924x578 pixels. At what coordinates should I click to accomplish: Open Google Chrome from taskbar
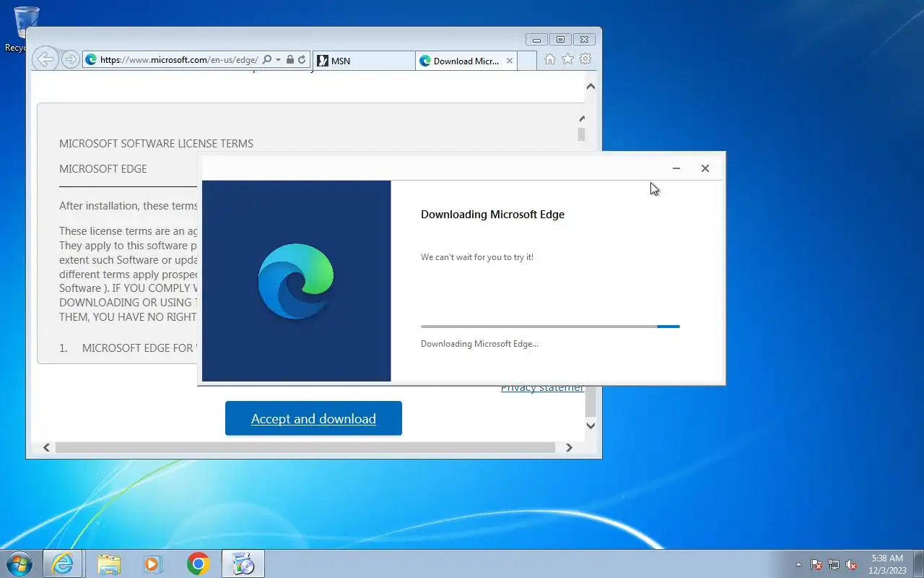coord(198,564)
